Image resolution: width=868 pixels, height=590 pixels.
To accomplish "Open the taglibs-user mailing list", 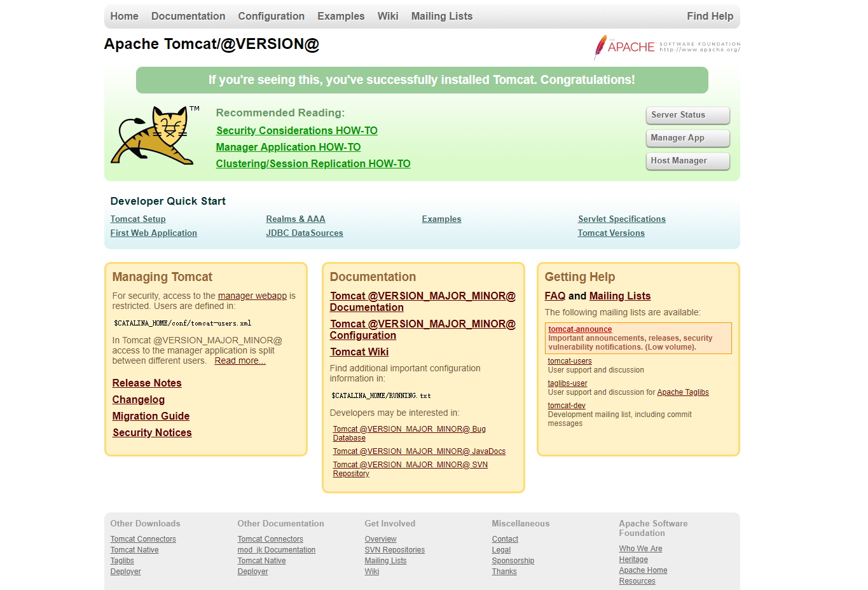I will (x=567, y=383).
